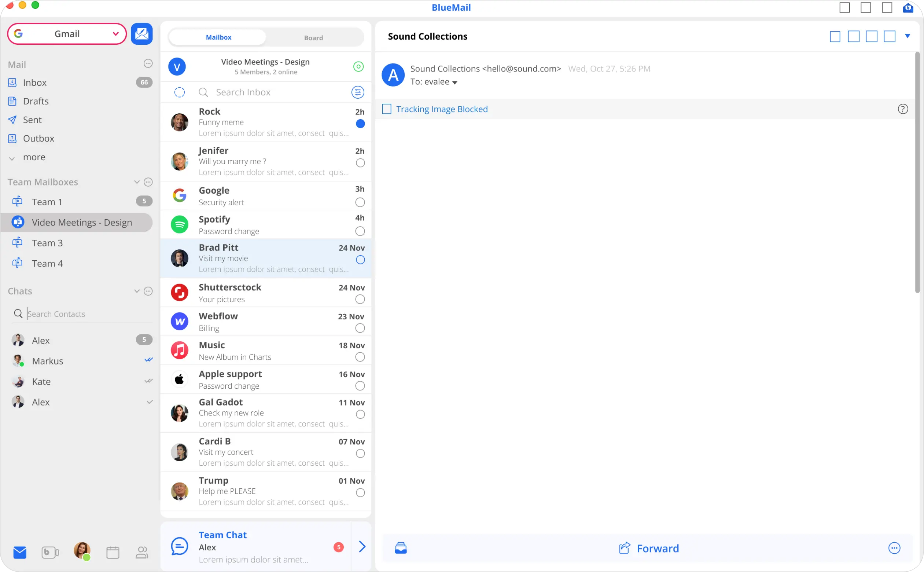Open the contacts icon in bottom bar

(142, 552)
